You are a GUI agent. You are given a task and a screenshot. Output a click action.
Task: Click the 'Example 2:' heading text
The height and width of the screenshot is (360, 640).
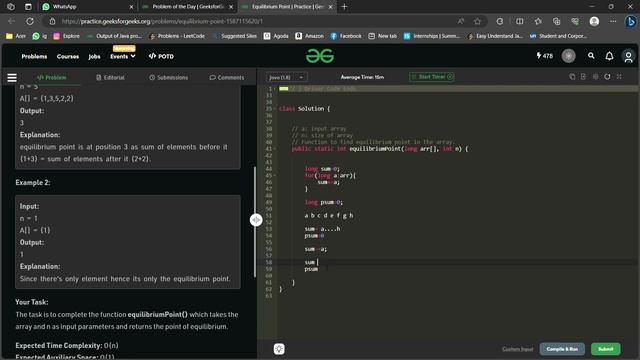(33, 182)
